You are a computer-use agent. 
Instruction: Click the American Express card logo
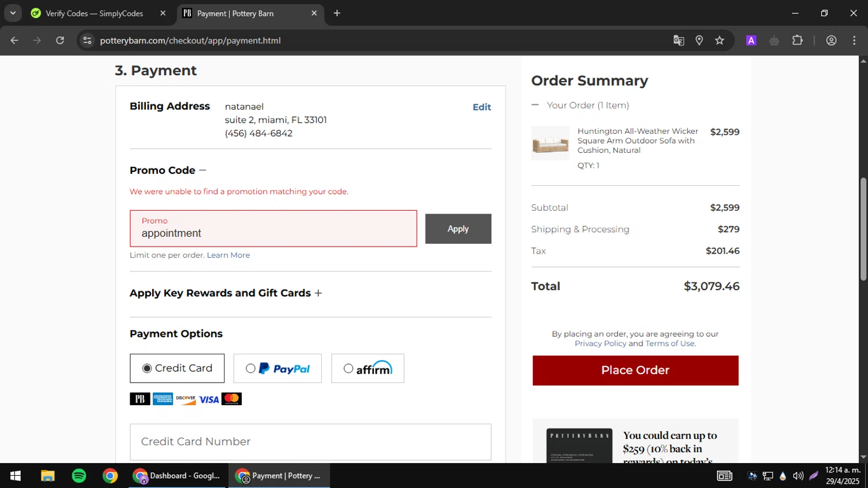pos(163,399)
